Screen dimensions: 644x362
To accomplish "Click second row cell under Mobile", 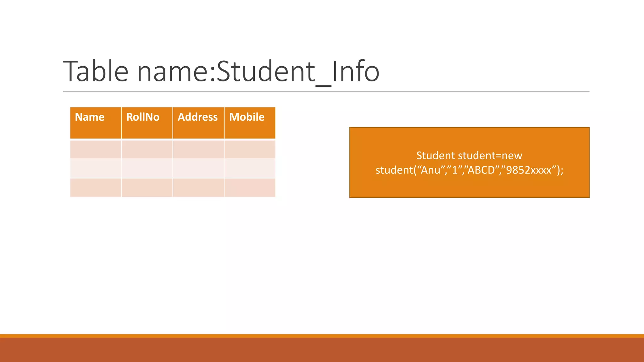I will coord(250,168).
